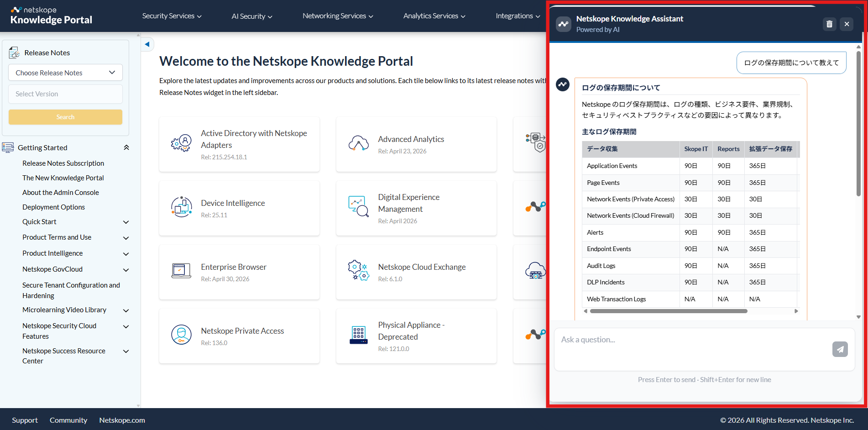Open Secure Tenant Configuration and Hardening
The width and height of the screenshot is (868, 430).
(x=71, y=290)
